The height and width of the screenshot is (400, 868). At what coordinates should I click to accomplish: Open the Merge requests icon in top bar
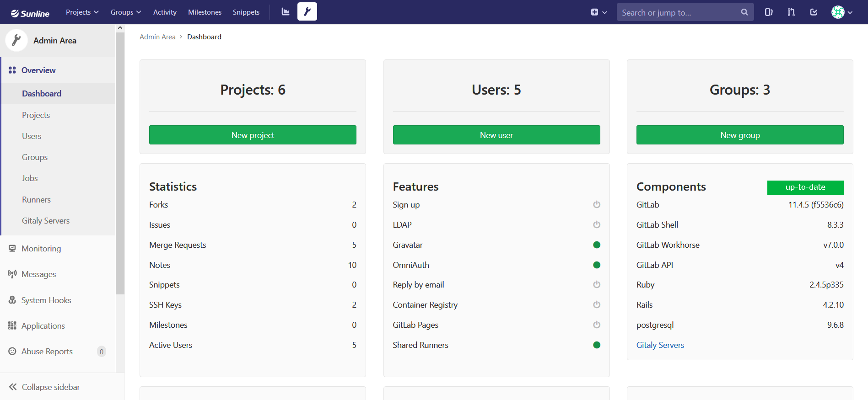pyautogui.click(x=791, y=12)
